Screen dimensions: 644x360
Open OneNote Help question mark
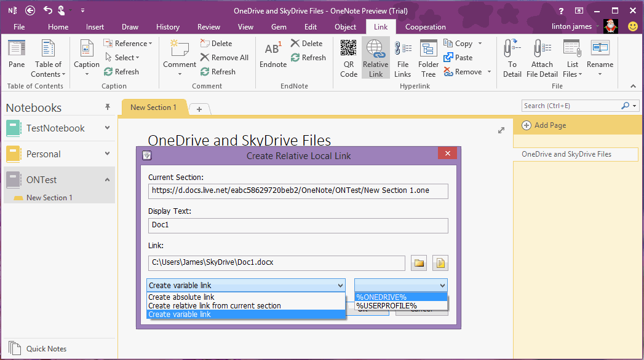pyautogui.click(x=561, y=10)
